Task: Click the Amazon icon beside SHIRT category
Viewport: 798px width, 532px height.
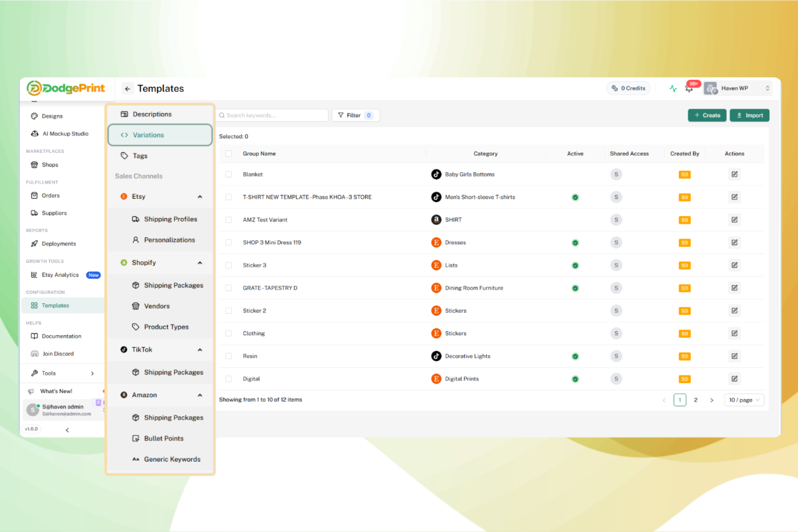Action: tap(436, 219)
